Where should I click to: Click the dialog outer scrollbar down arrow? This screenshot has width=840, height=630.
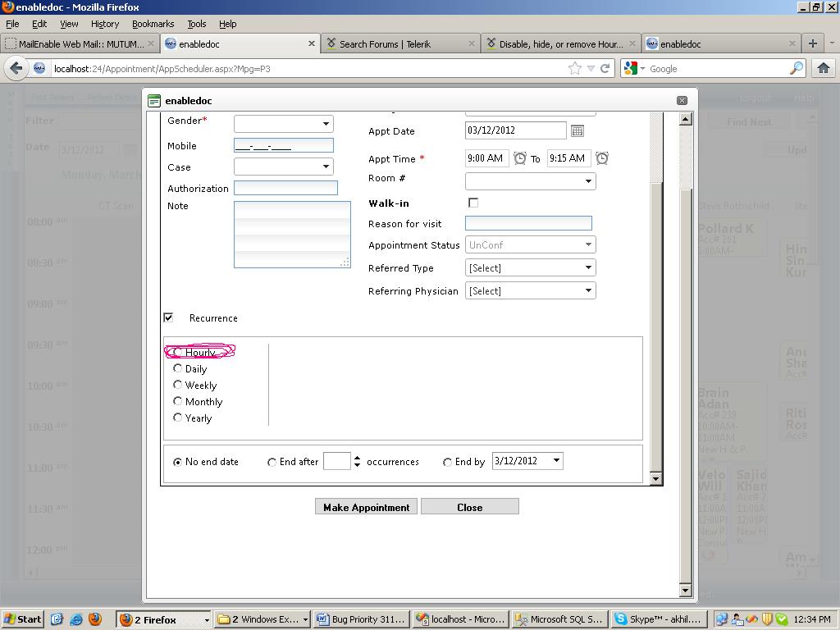coord(685,591)
